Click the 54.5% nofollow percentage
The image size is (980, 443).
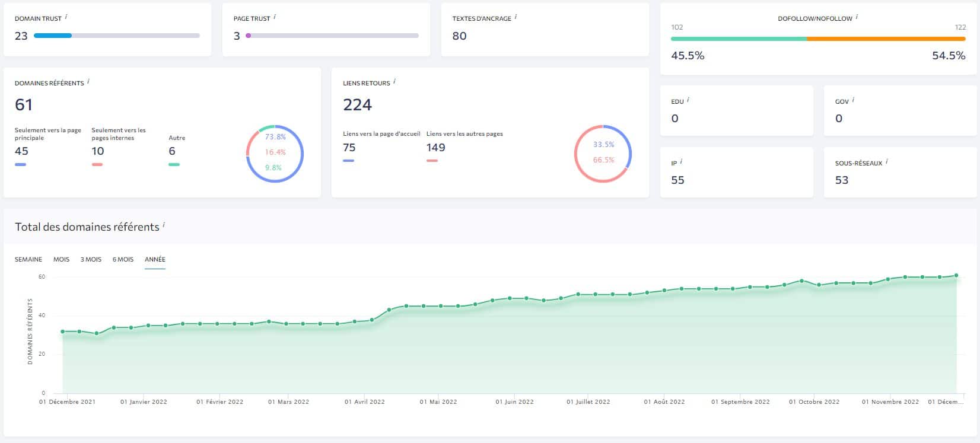point(949,56)
